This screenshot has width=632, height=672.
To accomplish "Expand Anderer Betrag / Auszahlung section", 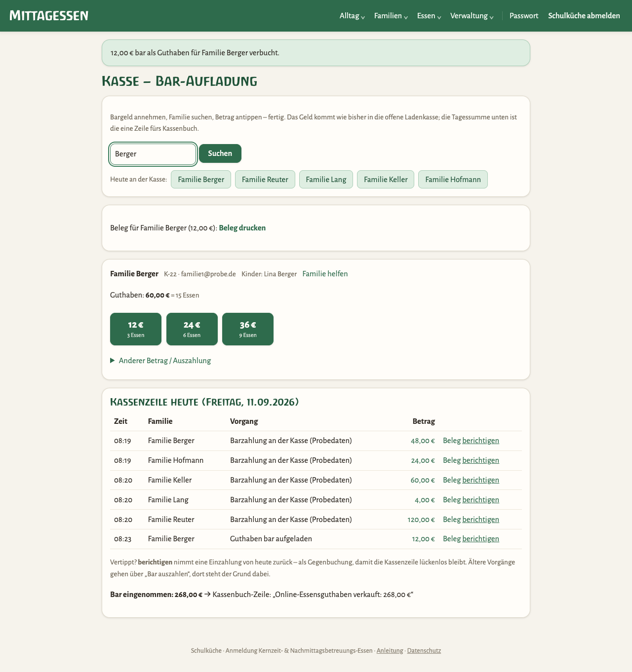I will pyautogui.click(x=160, y=361).
